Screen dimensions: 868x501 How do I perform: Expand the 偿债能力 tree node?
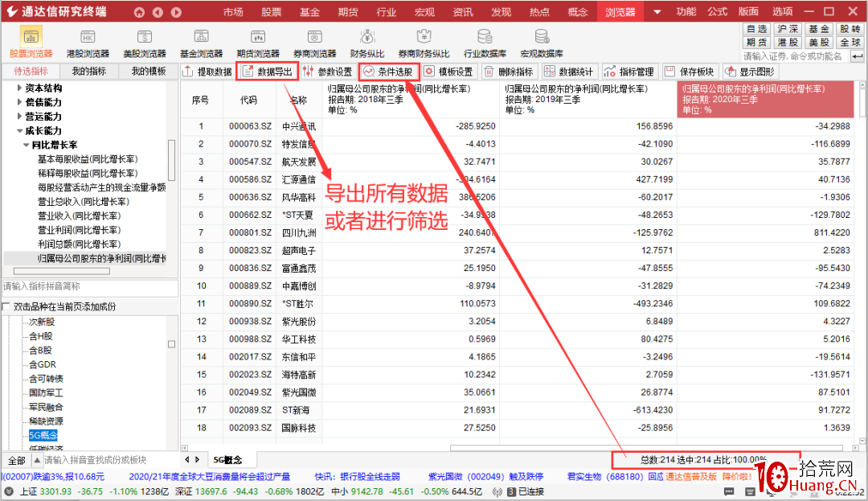[x=19, y=102]
